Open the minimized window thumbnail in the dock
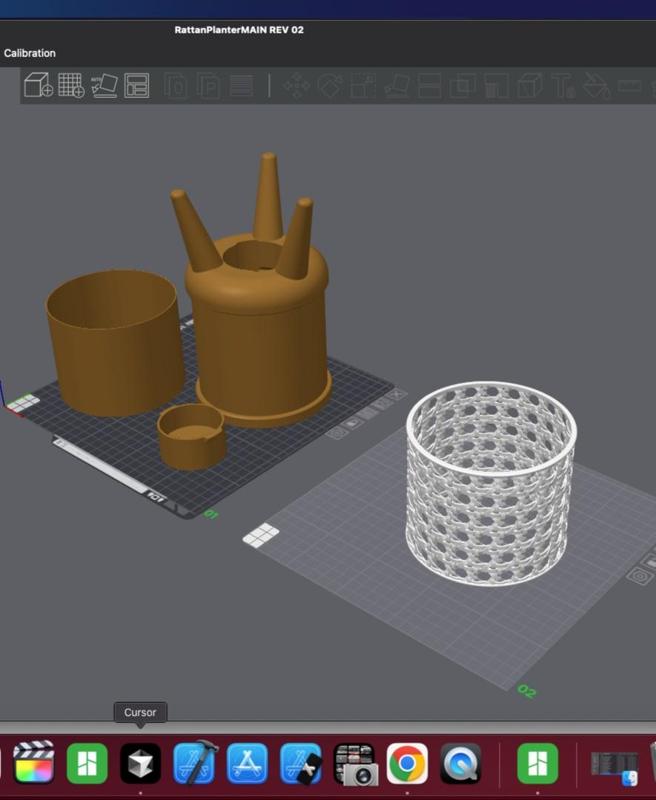This screenshot has height=800, width=656. click(615, 767)
